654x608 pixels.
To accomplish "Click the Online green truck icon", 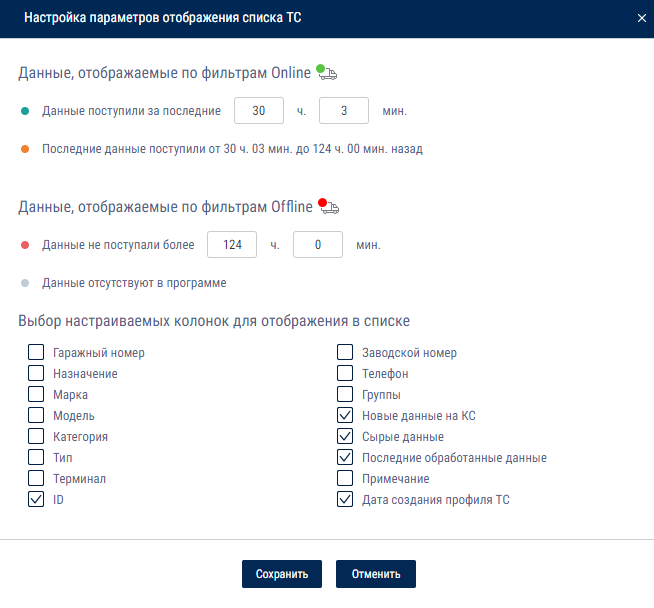I will tap(327, 72).
